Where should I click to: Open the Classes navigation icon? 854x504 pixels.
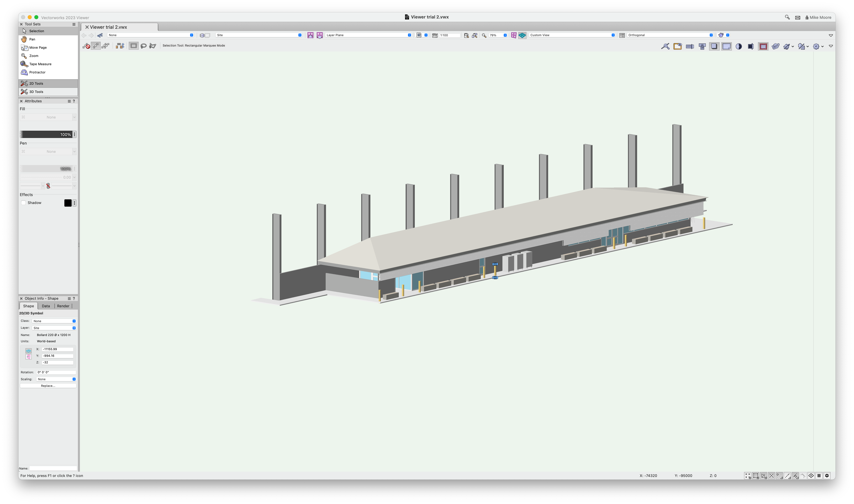click(100, 35)
